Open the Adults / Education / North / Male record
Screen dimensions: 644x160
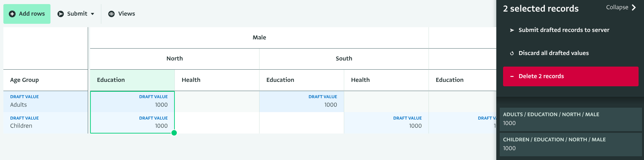point(570,119)
